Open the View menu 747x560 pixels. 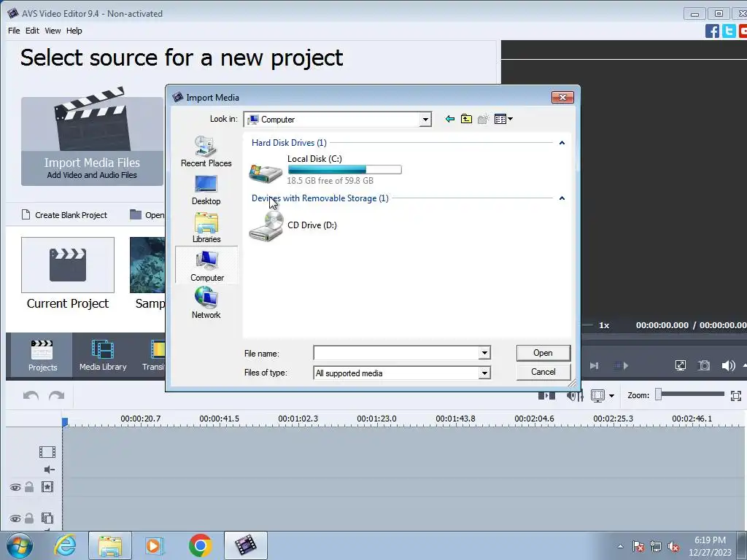tap(53, 31)
